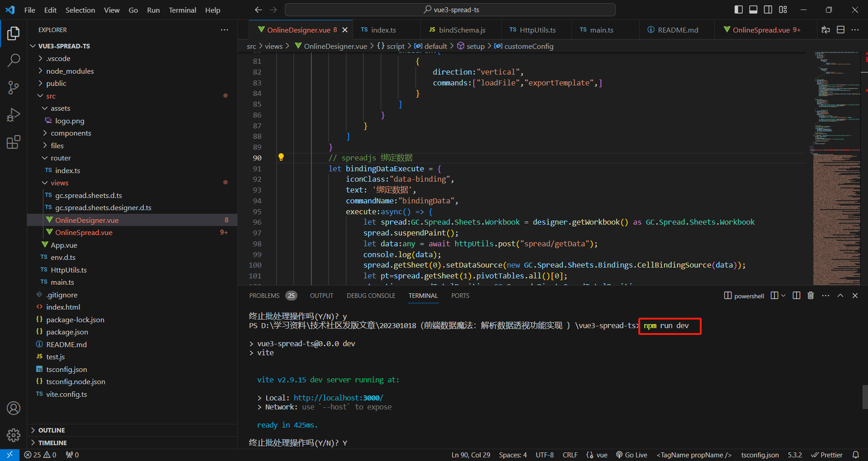Collapse the VUE3-SPREAD-TS root folder
Viewport: 868px width, 461px height.
(132, 46)
